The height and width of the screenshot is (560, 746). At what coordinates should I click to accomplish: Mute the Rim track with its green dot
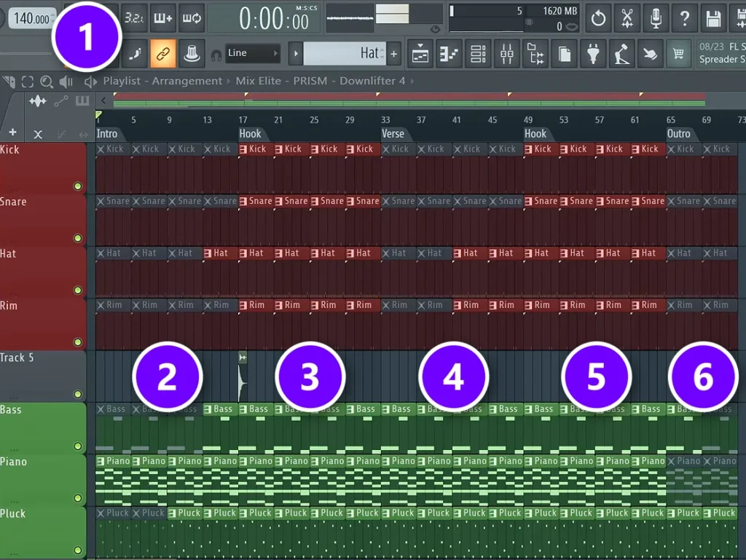point(77,342)
